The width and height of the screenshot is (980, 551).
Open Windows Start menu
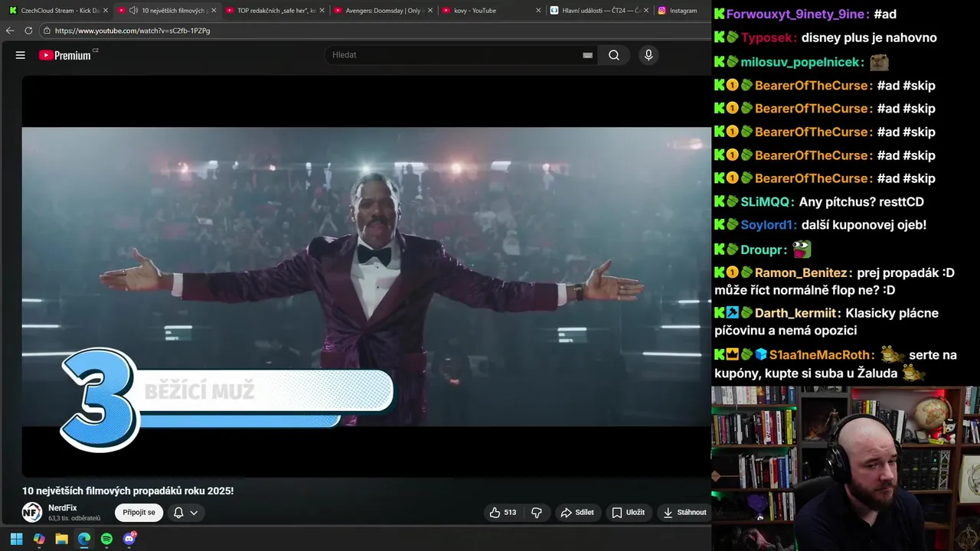(x=16, y=539)
